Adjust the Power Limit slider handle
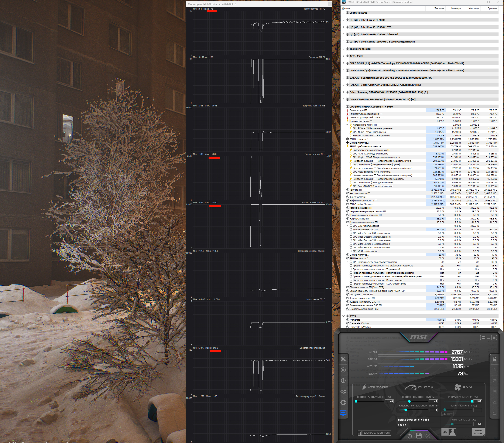The width and height of the screenshot is (504, 443). [x=472, y=401]
